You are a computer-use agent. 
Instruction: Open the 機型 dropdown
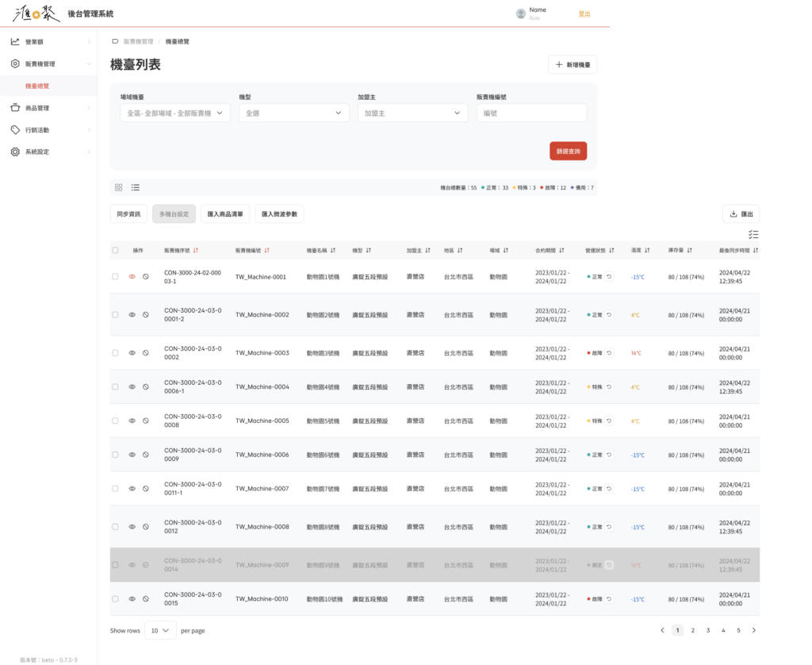click(293, 113)
